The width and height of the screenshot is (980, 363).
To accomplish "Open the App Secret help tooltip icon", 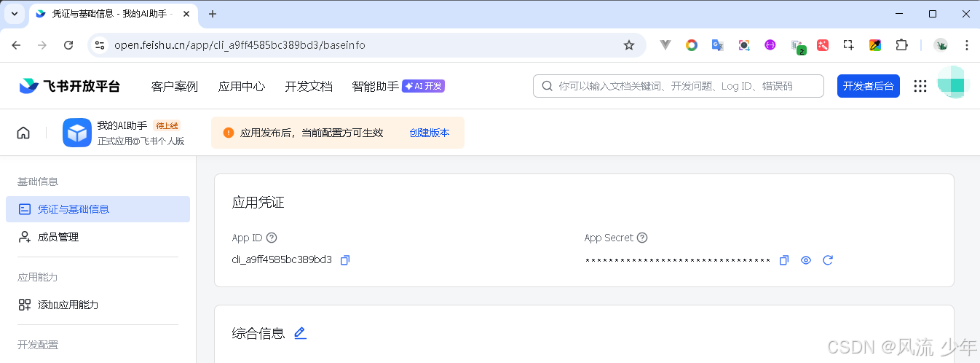I will (x=642, y=238).
